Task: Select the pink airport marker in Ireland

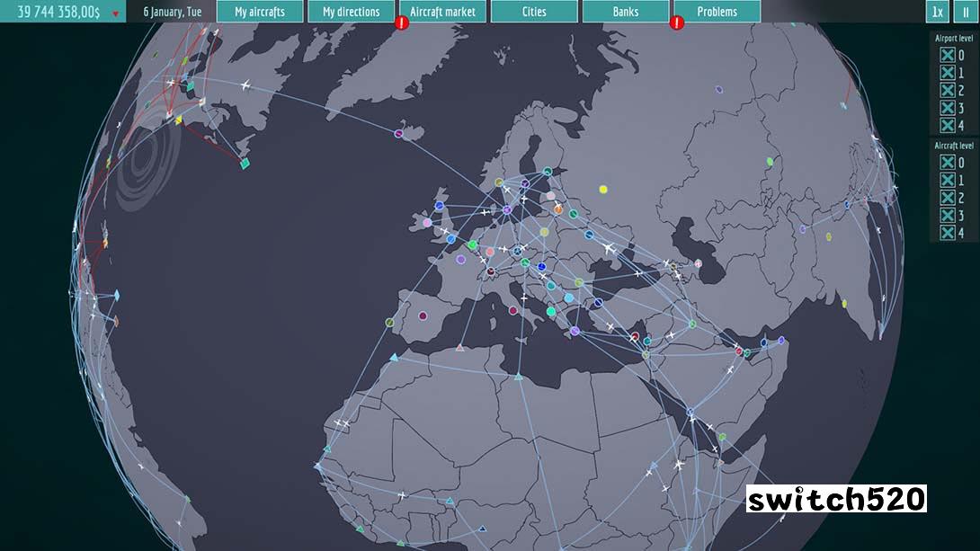Action: [427, 223]
